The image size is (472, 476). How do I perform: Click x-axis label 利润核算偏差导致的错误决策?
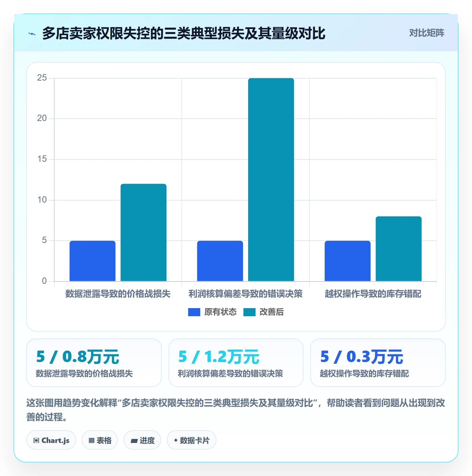pos(245,294)
